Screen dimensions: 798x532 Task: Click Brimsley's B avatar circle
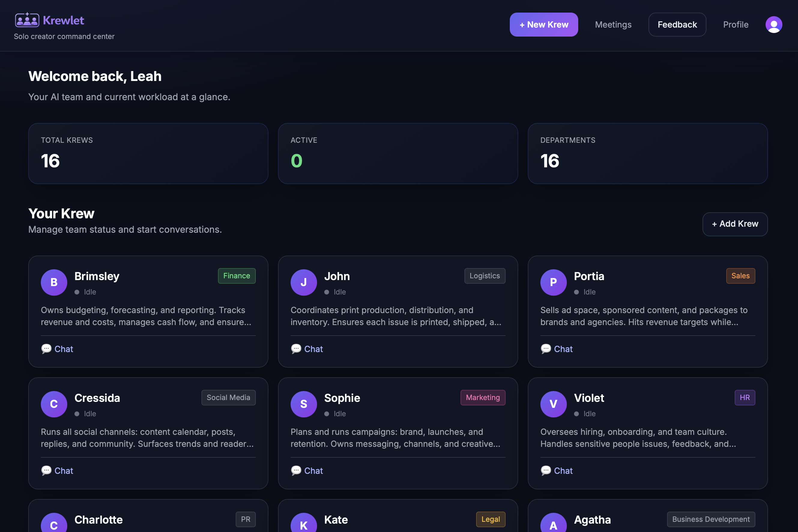54,282
